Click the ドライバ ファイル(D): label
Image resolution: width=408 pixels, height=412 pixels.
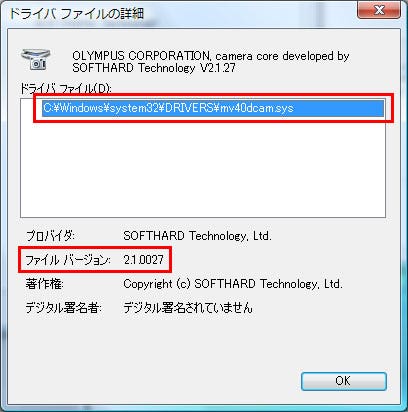66,89
